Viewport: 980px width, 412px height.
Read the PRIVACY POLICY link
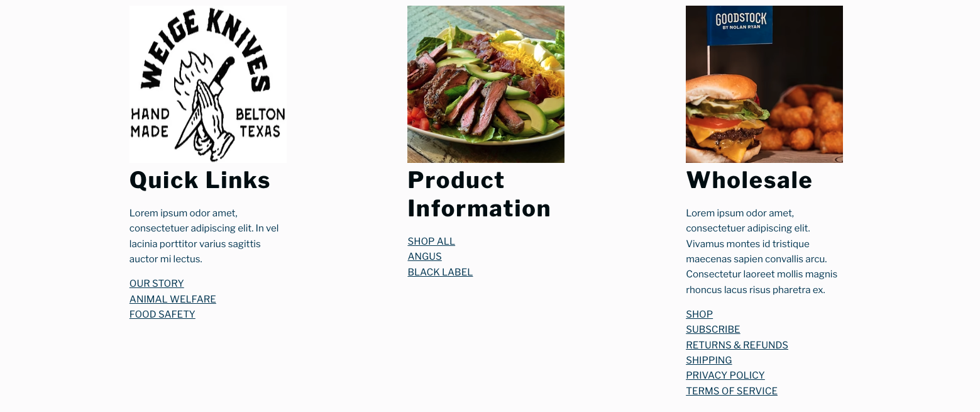point(725,376)
